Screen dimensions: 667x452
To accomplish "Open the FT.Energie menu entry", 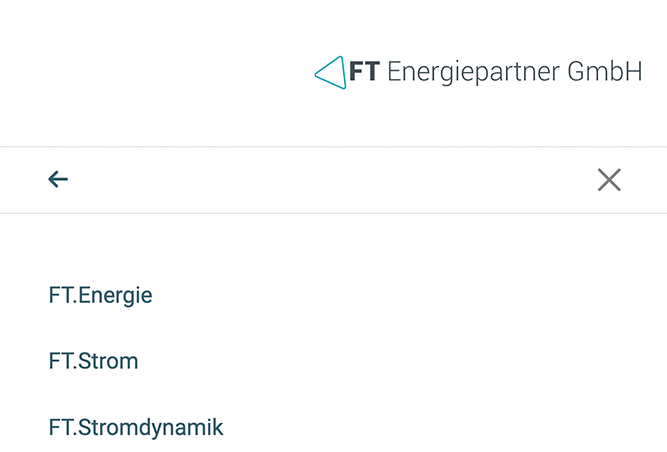I will 100,295.
